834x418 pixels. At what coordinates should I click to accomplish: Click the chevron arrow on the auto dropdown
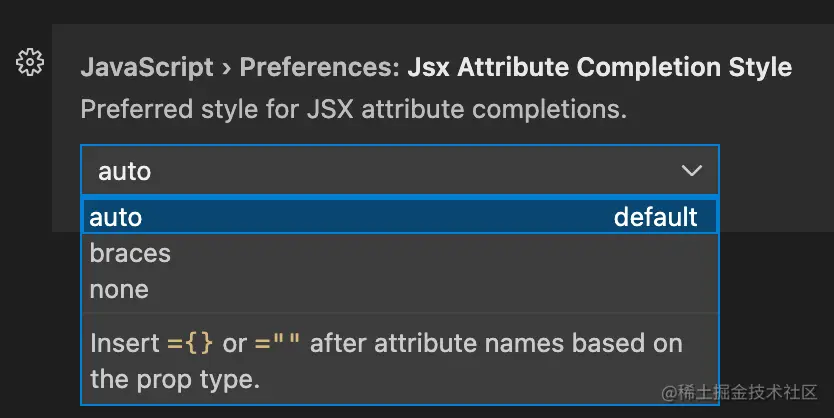(691, 171)
